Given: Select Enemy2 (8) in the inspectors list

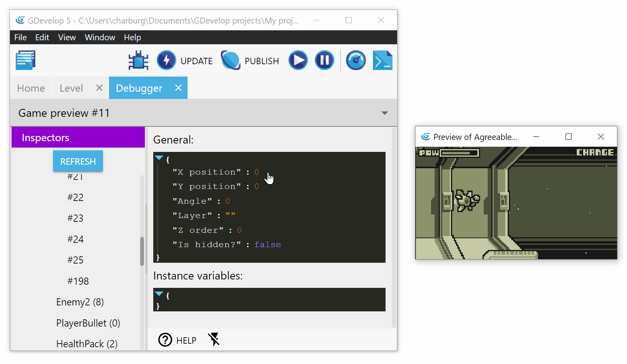Looking at the screenshot, I should point(80,302).
